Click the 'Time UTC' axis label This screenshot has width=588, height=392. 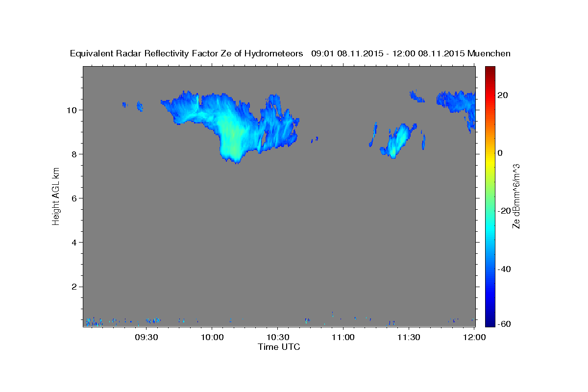click(x=279, y=347)
